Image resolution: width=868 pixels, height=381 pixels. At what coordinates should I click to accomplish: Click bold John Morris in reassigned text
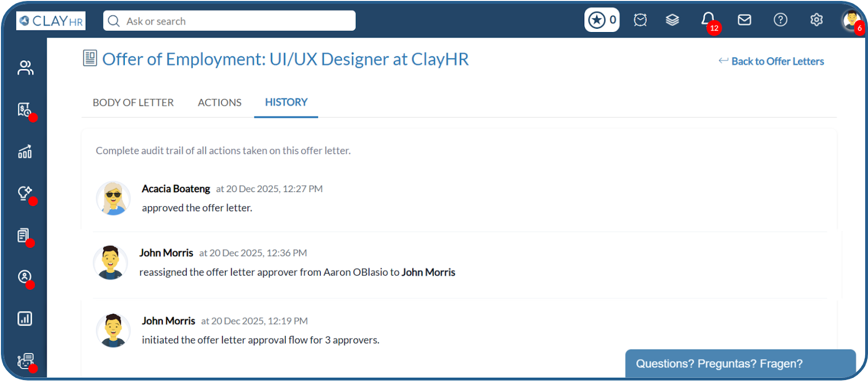429,272
